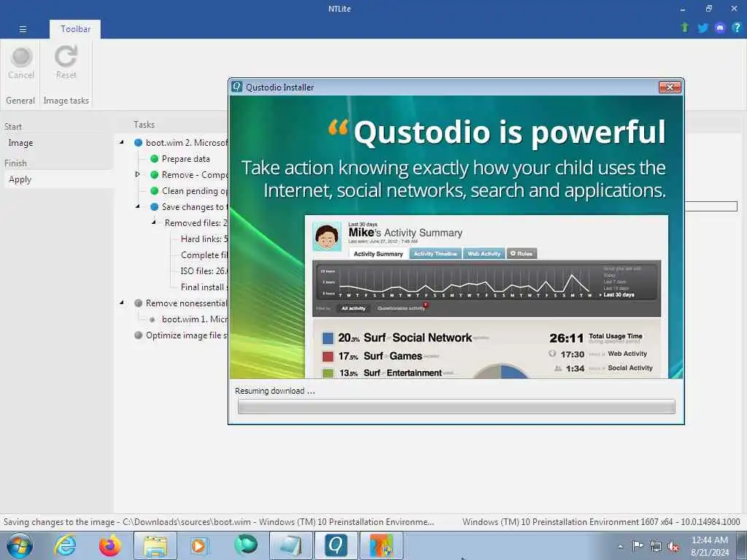Open the network tray icon
The height and width of the screenshot is (560, 747).
click(656, 546)
